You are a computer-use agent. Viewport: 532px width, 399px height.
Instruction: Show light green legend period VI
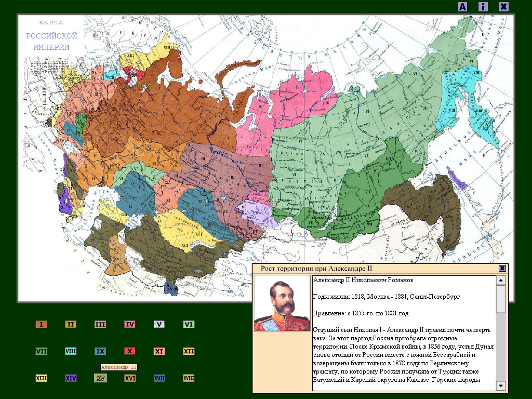pyautogui.click(x=189, y=324)
